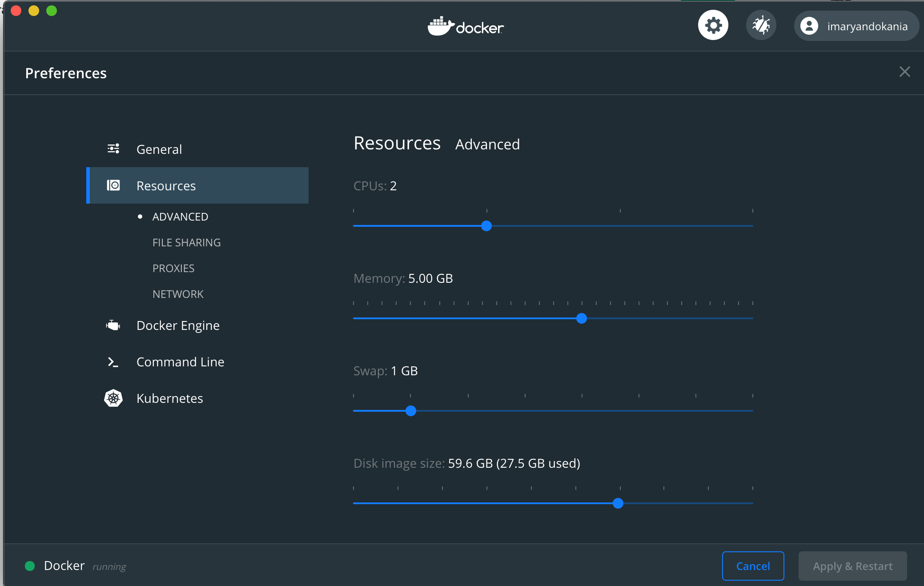Click the imaryandokania account name
The width and height of the screenshot is (924, 586).
(x=867, y=27)
